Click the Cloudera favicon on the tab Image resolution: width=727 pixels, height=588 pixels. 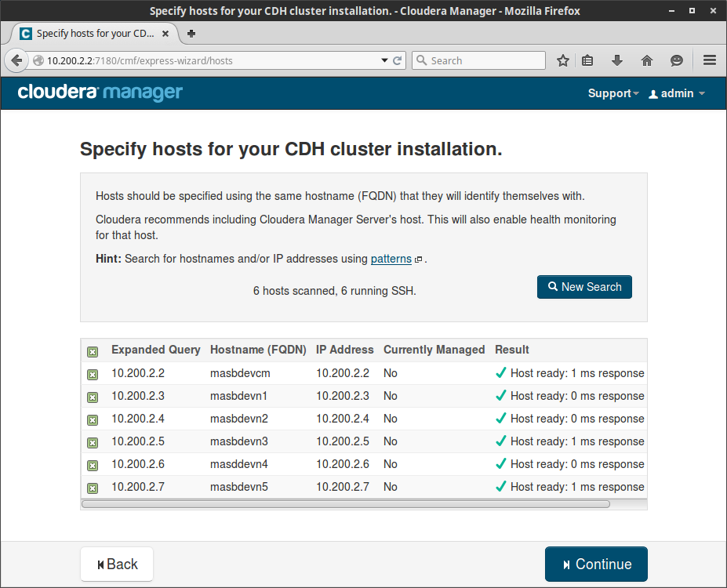pyautogui.click(x=26, y=34)
